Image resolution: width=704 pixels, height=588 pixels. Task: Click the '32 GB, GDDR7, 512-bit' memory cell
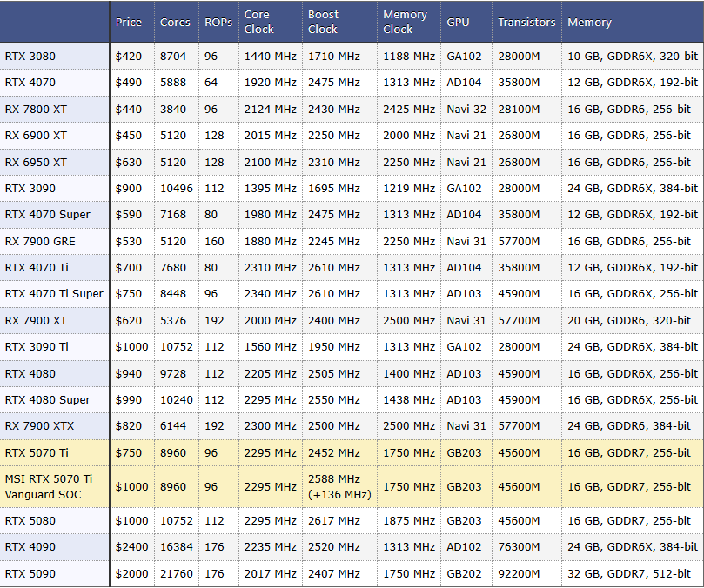629,573
